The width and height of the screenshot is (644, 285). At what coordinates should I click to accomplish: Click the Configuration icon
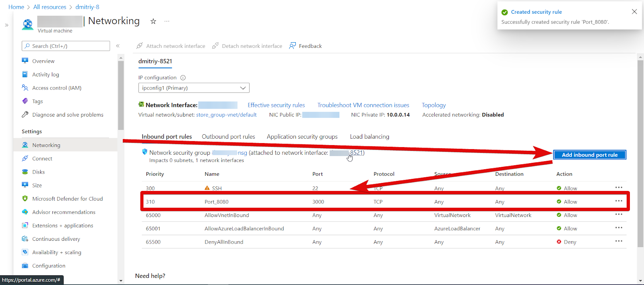tap(25, 266)
